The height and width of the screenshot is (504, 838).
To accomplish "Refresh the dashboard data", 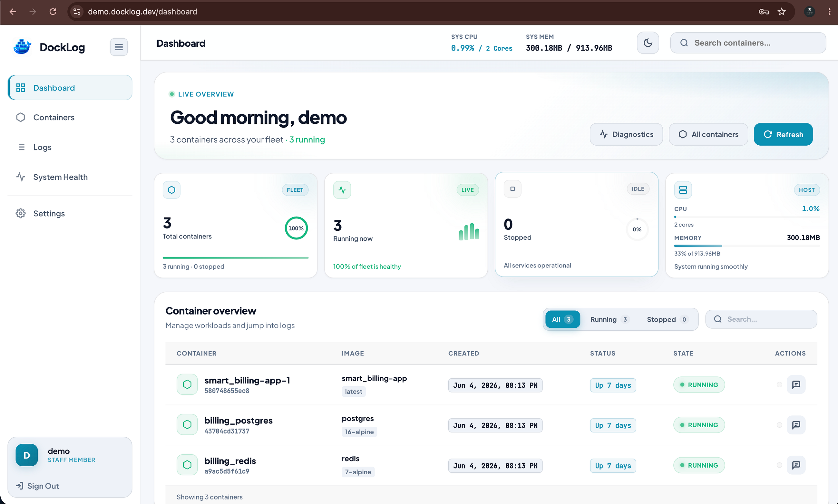I will click(783, 134).
